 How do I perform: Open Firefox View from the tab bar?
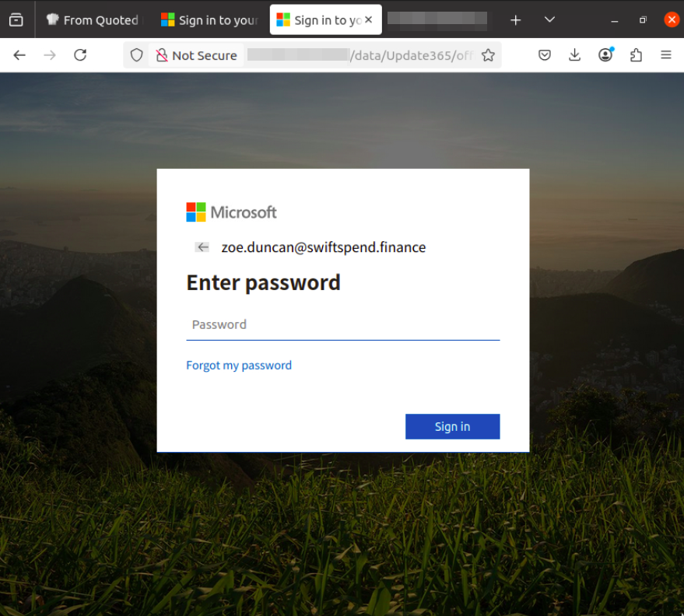point(16,20)
